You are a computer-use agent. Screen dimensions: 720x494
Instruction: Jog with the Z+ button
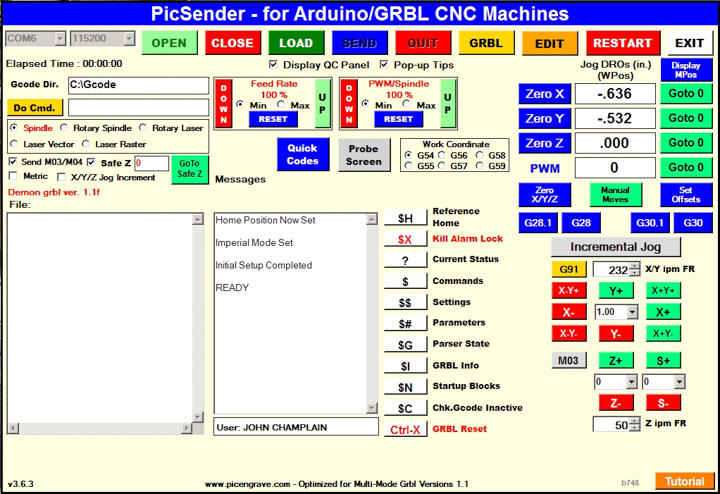point(616,360)
